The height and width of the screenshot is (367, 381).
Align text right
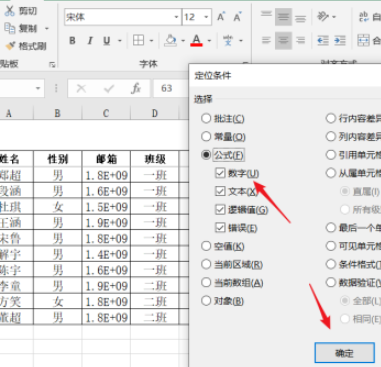coord(300,41)
